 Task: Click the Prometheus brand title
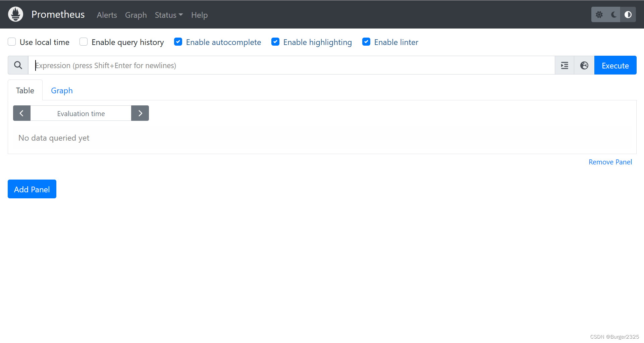click(x=58, y=14)
